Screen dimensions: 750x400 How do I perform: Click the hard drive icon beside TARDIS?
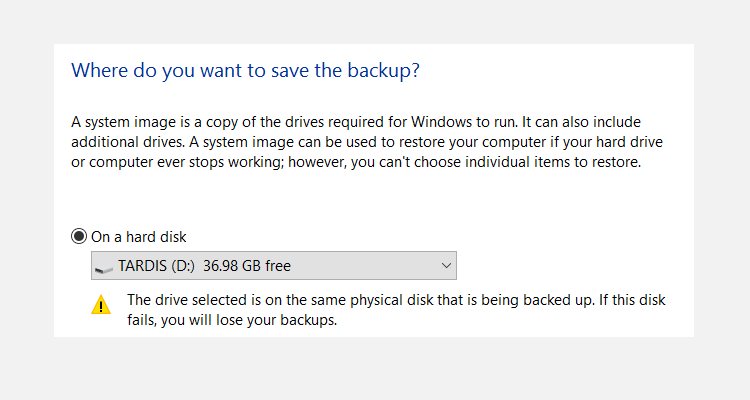coord(104,269)
